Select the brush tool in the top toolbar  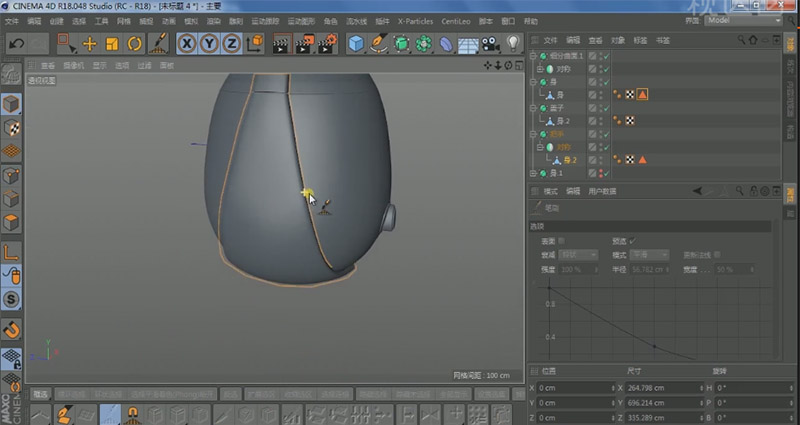coord(158,44)
